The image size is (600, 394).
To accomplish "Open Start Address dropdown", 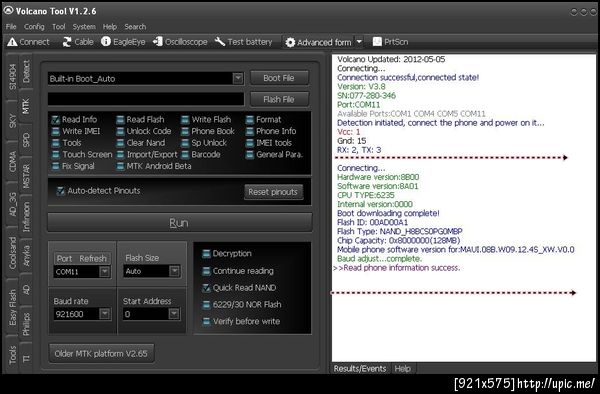I will coord(174,314).
